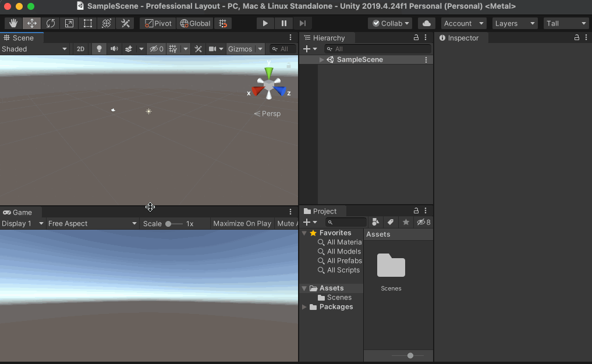The height and width of the screenshot is (364, 592).
Task: Open the Layers dropdown
Action: (515, 23)
